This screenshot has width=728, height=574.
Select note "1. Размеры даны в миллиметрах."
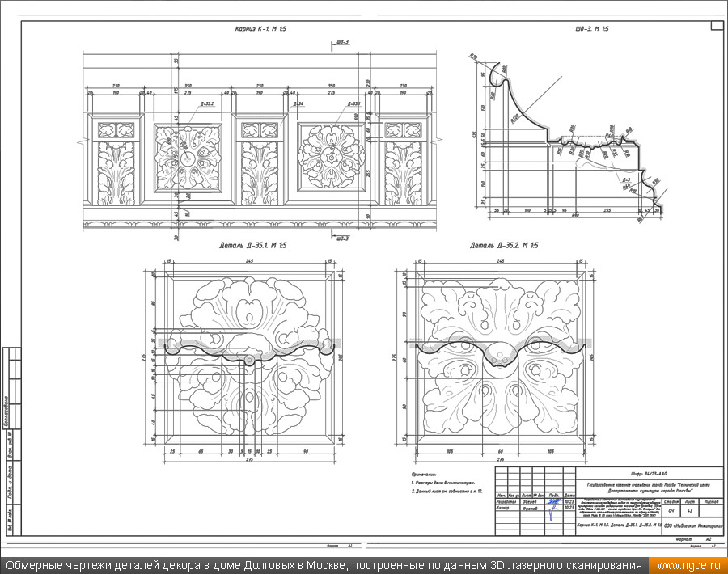(x=442, y=483)
